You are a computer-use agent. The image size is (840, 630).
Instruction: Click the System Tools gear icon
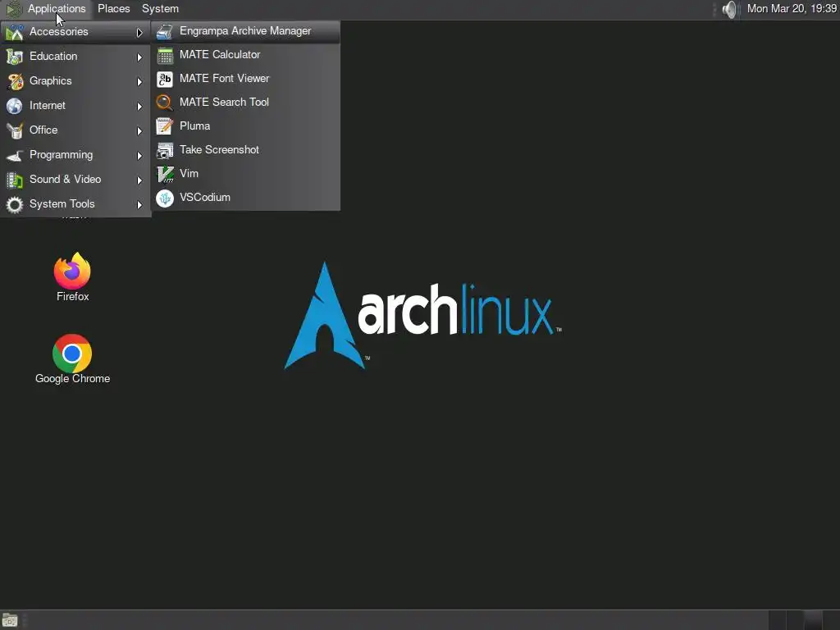(15, 204)
